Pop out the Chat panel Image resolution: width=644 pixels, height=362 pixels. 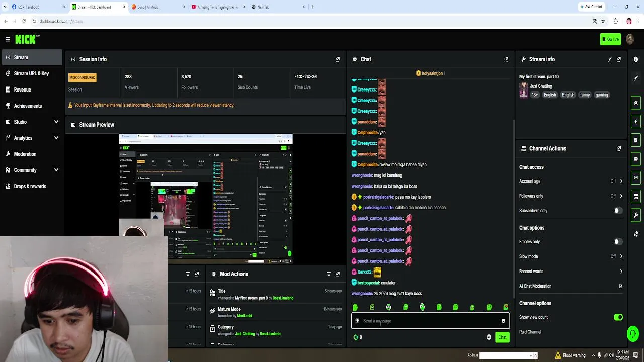pyautogui.click(x=506, y=59)
